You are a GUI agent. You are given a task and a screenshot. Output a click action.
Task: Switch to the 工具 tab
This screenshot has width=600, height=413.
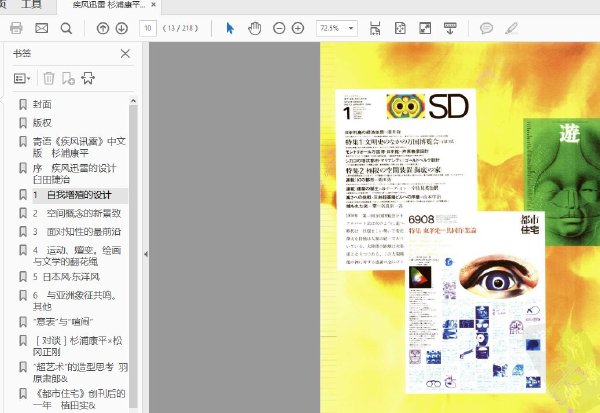point(31,5)
